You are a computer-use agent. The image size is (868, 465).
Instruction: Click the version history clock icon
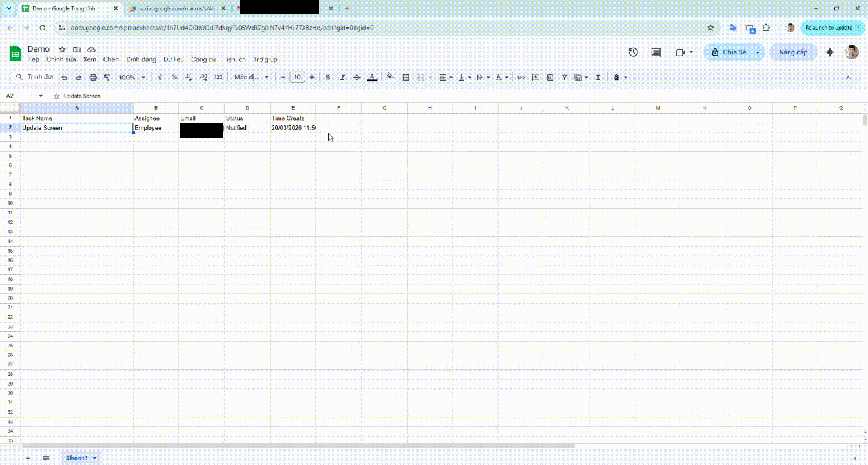633,52
